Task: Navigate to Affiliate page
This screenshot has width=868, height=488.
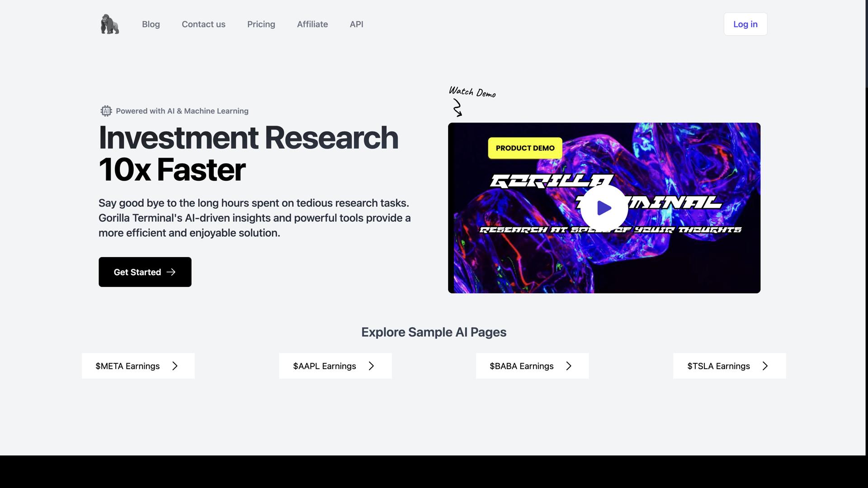Action: coord(312,24)
